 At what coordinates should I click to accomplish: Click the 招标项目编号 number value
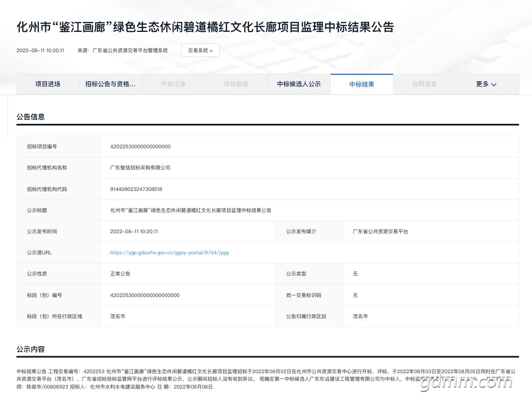point(140,147)
